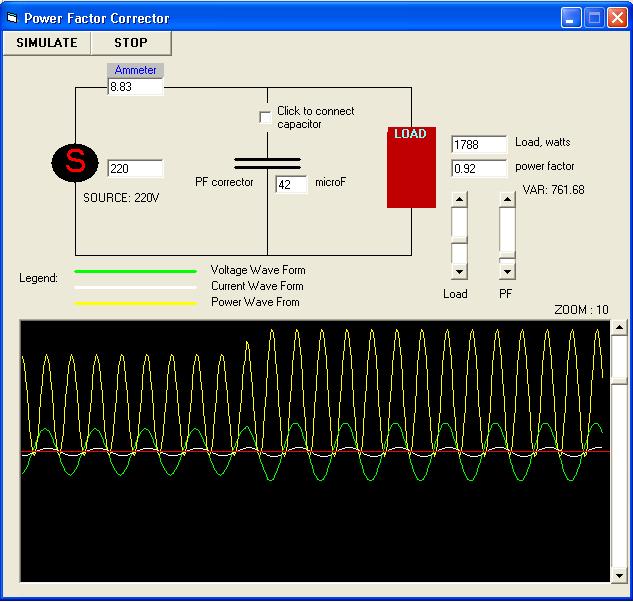Viewport: 633px width, 602px height.
Task: Click the app icon in title bar
Action: coord(12,18)
